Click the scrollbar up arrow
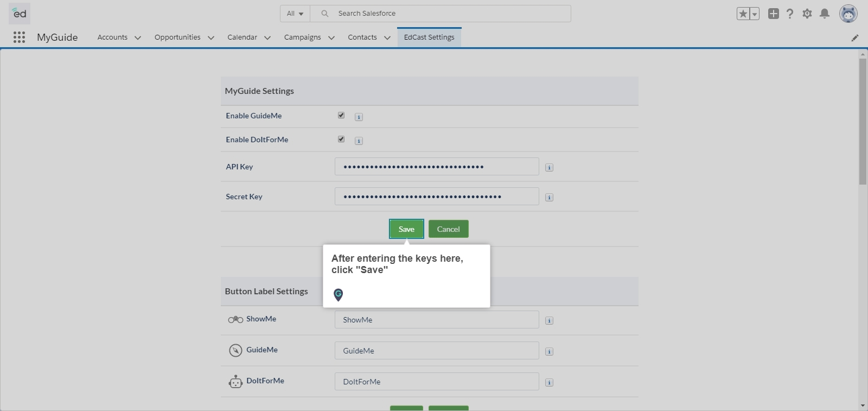 coord(863,54)
